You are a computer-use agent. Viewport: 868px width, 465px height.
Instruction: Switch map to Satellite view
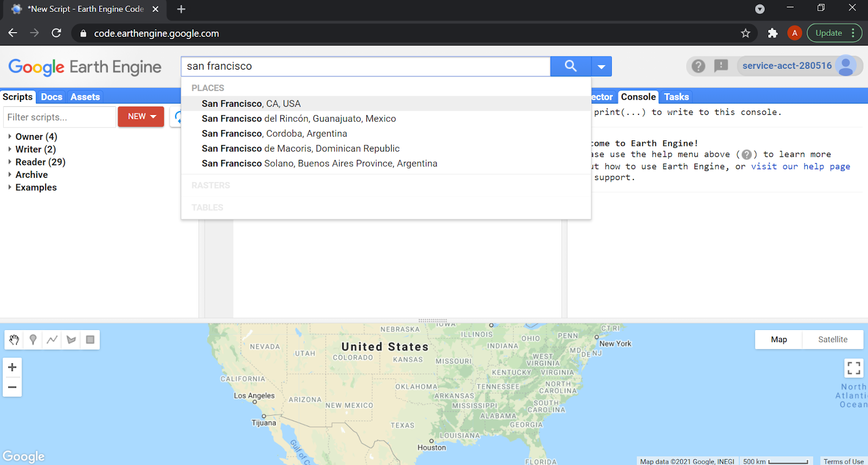point(832,340)
